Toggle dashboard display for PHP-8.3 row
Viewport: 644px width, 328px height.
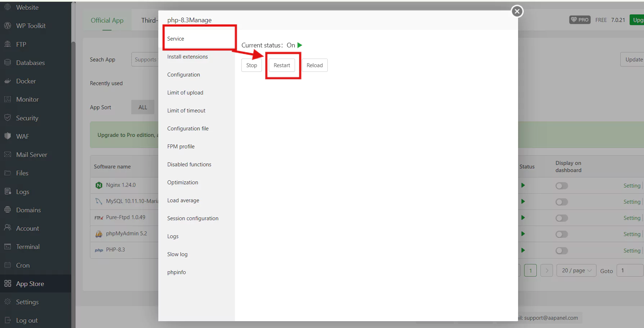562,250
